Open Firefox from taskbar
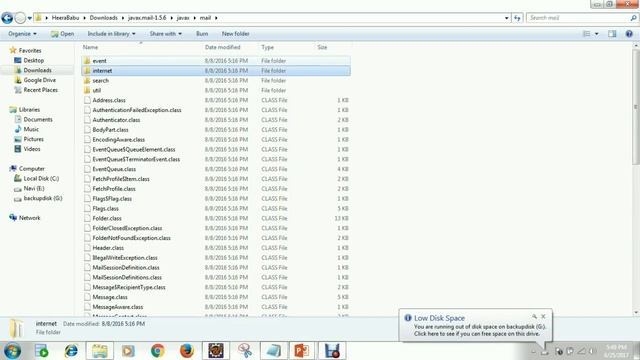The height and width of the screenshot is (360, 640). [x=187, y=351]
